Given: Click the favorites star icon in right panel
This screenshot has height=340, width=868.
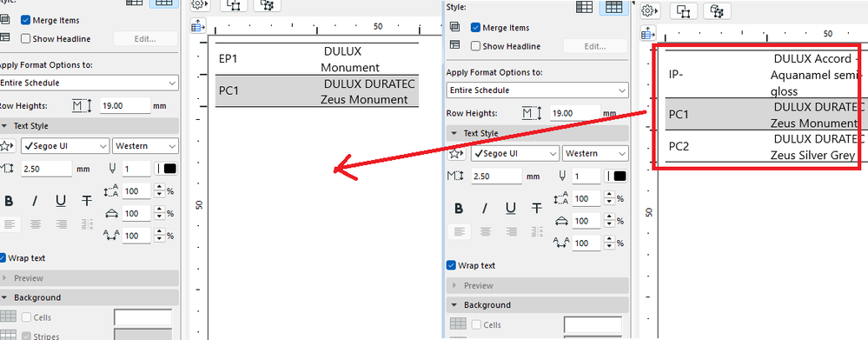Looking at the screenshot, I should (457, 153).
